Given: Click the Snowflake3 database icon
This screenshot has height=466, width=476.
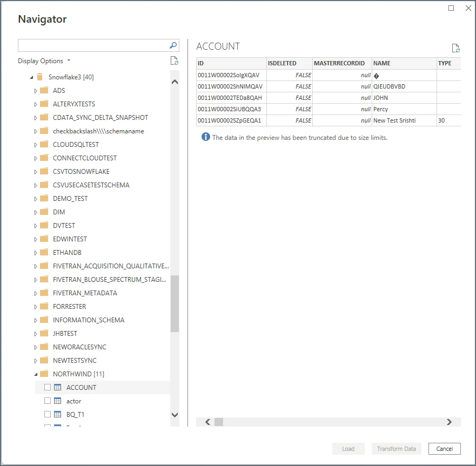Looking at the screenshot, I should tap(41, 77).
